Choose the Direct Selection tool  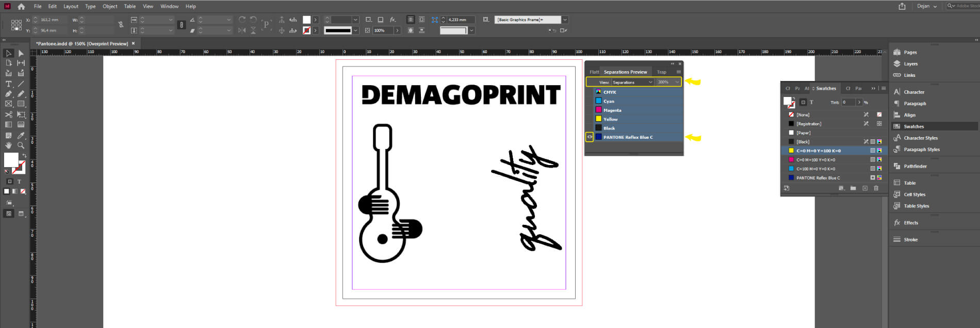coord(21,53)
